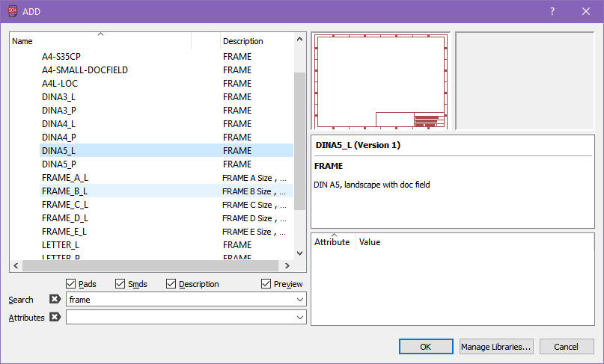Toggle the Pads checkbox
The height and width of the screenshot is (364, 604).
tap(71, 284)
